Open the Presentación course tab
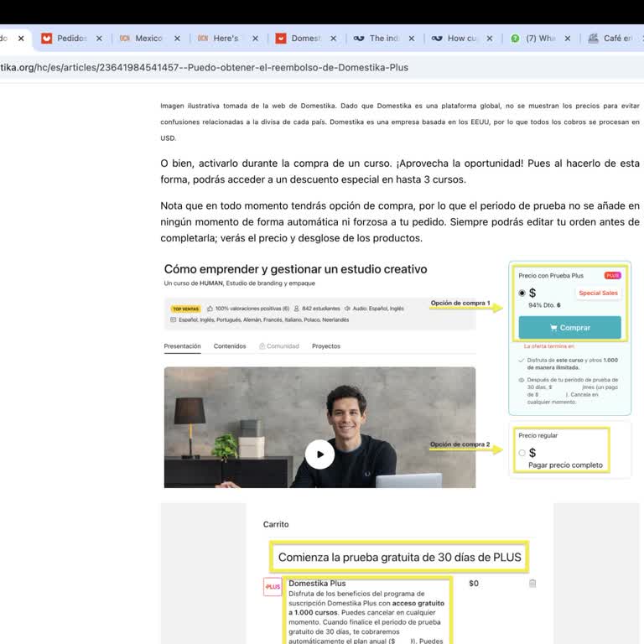 click(x=182, y=346)
